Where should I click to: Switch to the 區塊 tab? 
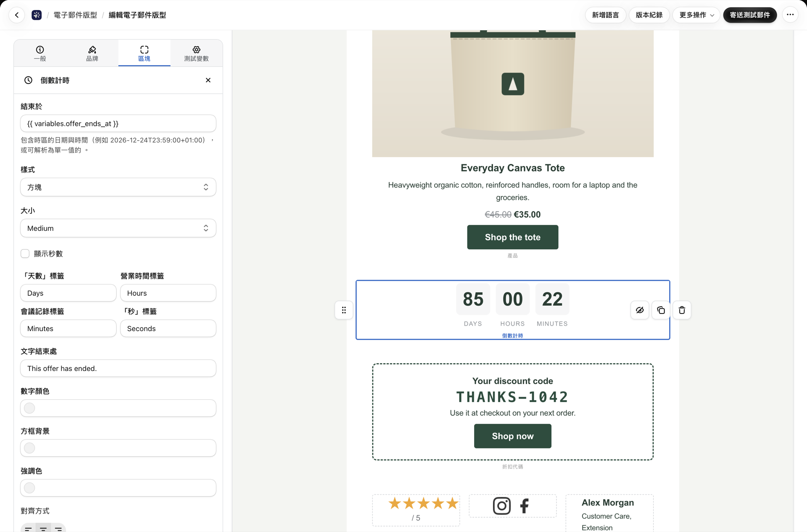(144, 53)
